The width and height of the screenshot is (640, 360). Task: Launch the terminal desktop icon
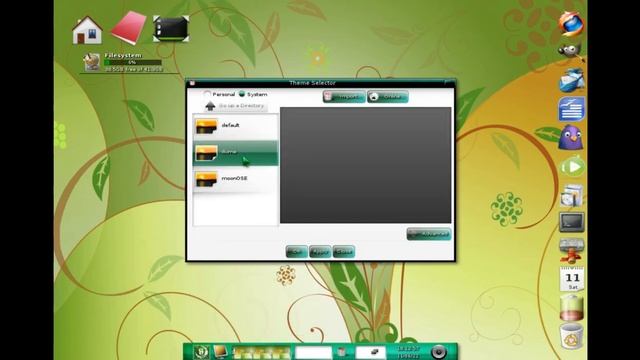point(171,29)
